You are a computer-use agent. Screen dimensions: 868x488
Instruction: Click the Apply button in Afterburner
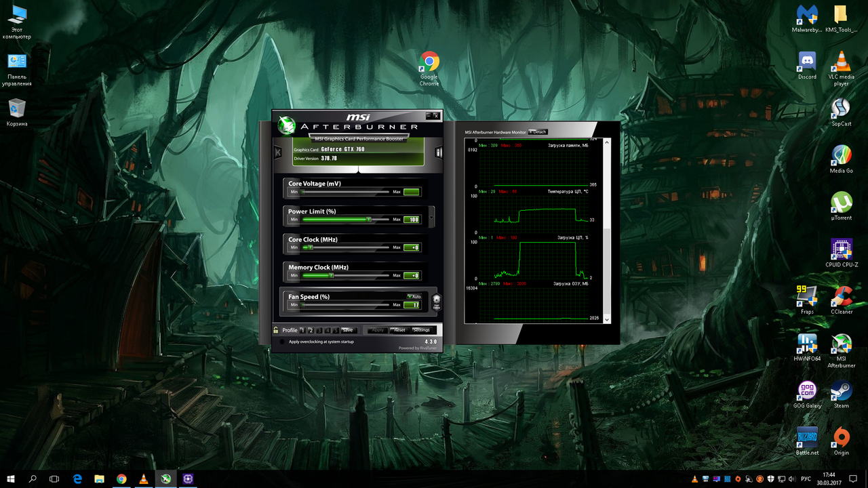pos(378,330)
